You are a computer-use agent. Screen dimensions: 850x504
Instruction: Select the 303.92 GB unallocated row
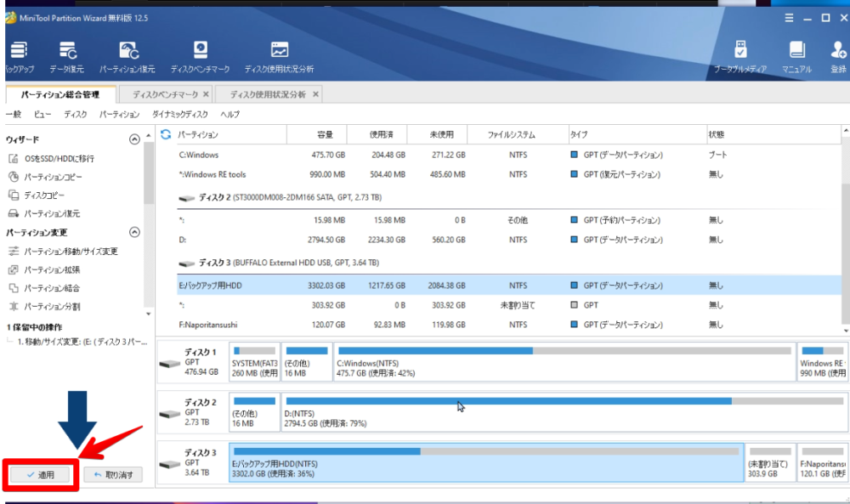pyautogui.click(x=509, y=305)
